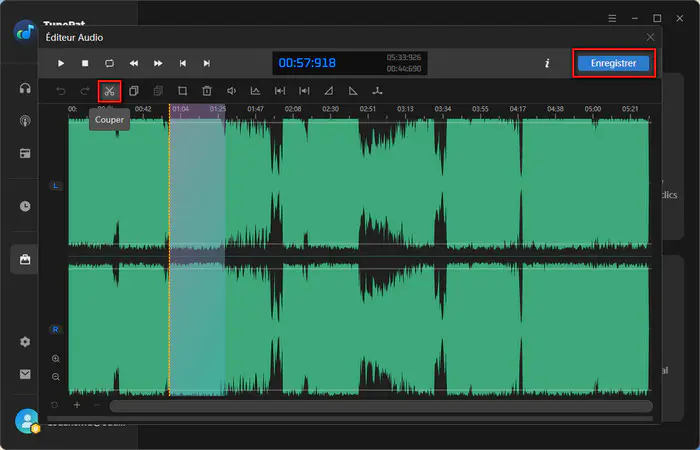
Task: Open the toolbox in sidebar
Action: pos(25,259)
